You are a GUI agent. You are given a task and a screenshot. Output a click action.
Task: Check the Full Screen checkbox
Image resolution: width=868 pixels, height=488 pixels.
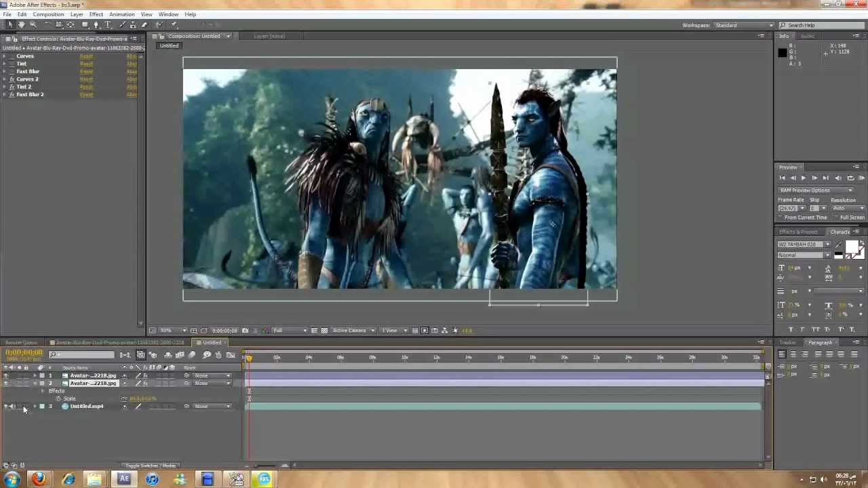[x=837, y=218]
